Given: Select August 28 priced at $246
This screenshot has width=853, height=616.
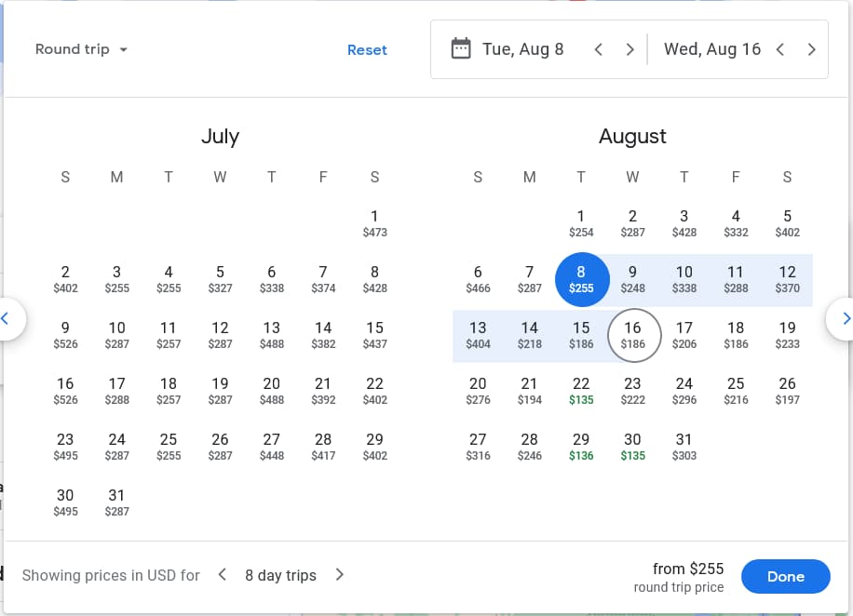Looking at the screenshot, I should point(529,447).
